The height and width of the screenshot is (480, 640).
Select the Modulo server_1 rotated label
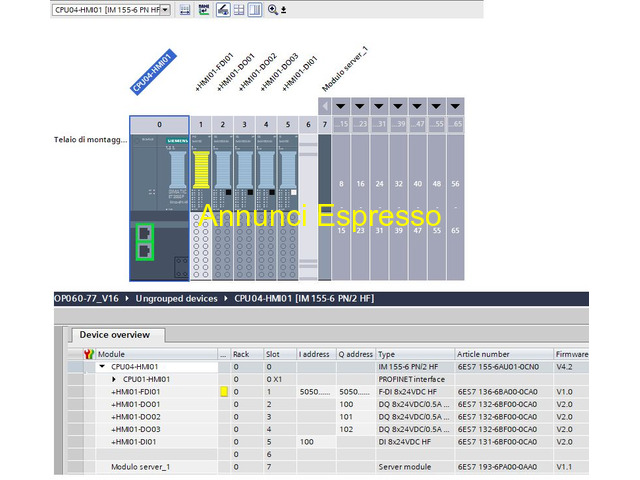pyautogui.click(x=345, y=69)
